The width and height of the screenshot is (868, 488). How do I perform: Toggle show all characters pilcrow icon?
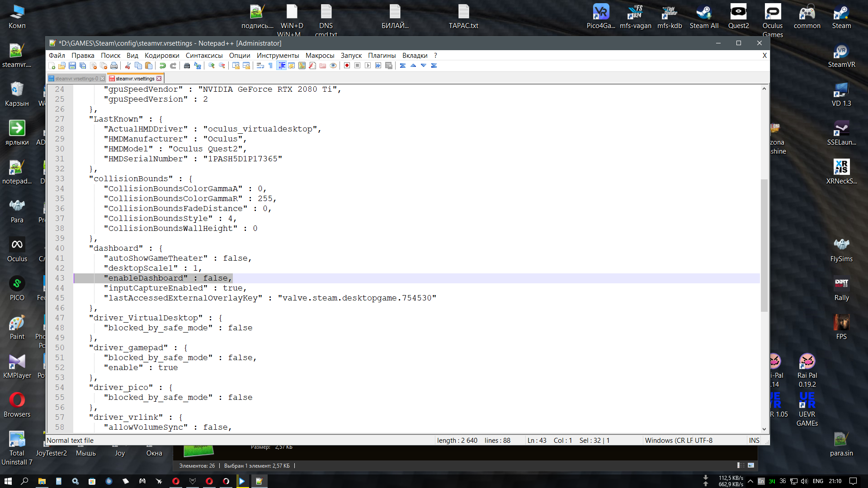point(271,66)
